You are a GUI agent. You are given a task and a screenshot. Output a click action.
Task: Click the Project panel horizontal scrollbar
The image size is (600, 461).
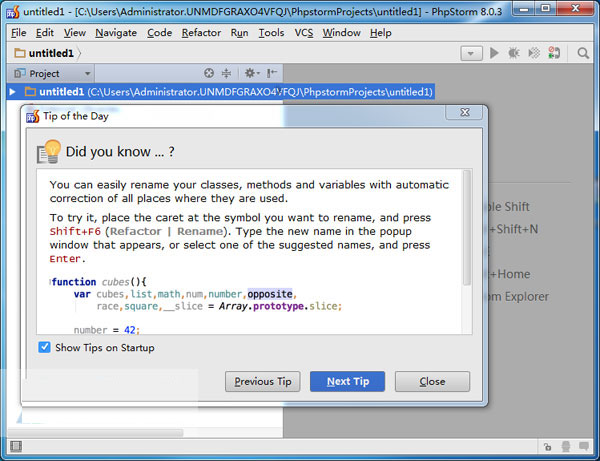pos(96,433)
